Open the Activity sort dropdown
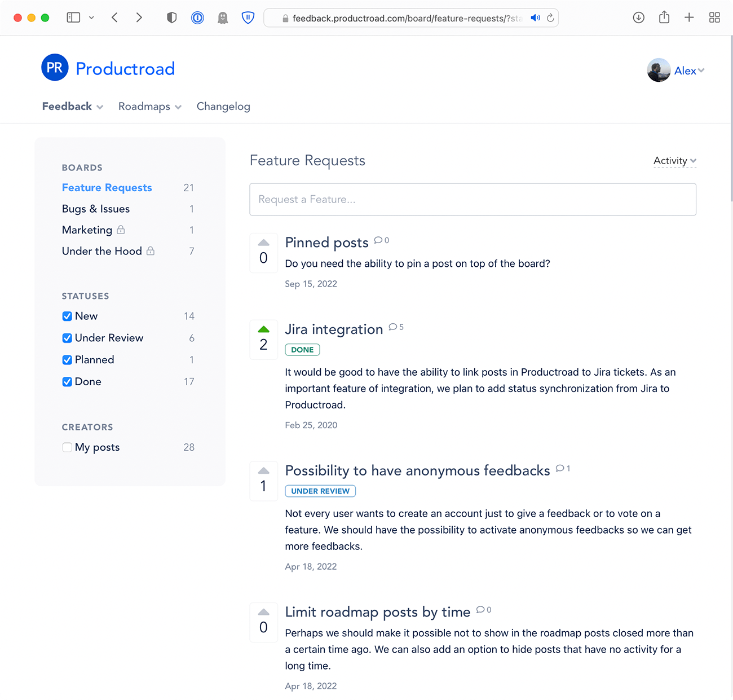 675,161
